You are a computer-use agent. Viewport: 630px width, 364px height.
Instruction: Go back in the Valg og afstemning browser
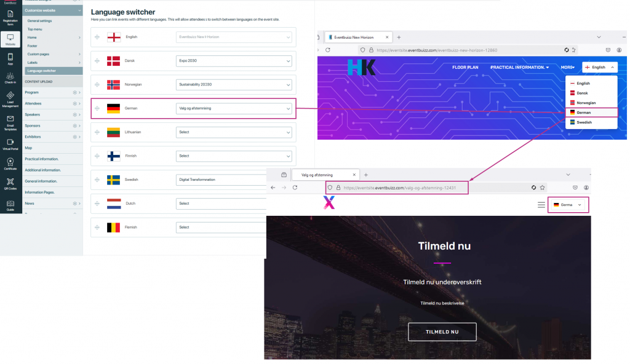273,188
